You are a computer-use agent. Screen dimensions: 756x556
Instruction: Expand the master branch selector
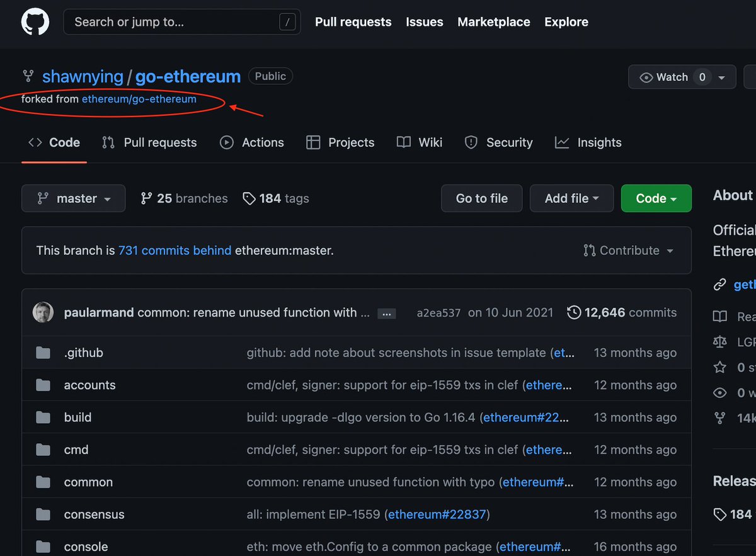point(74,198)
